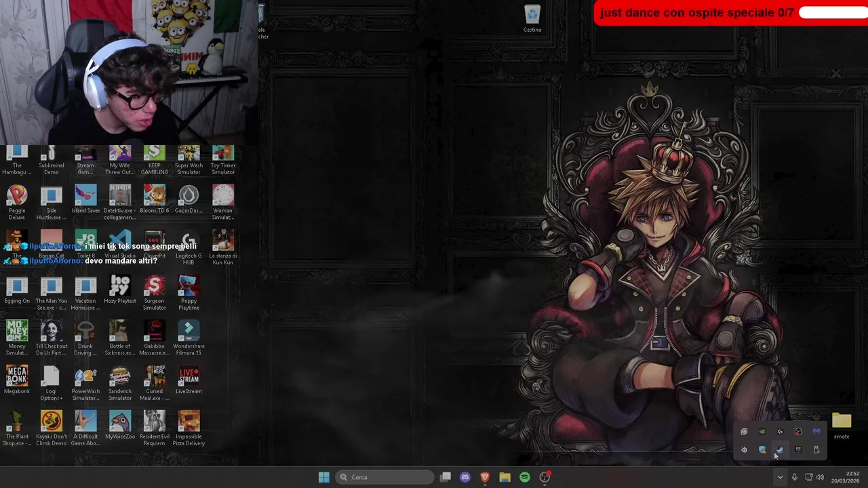Focus the Cerca taskbar search box
Screen dimensions: 868x488
point(385,477)
